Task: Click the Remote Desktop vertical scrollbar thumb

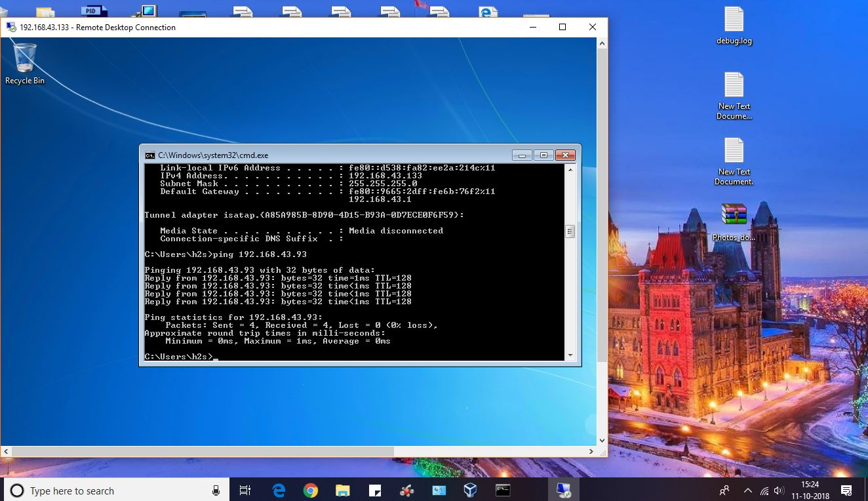Action: (602, 206)
